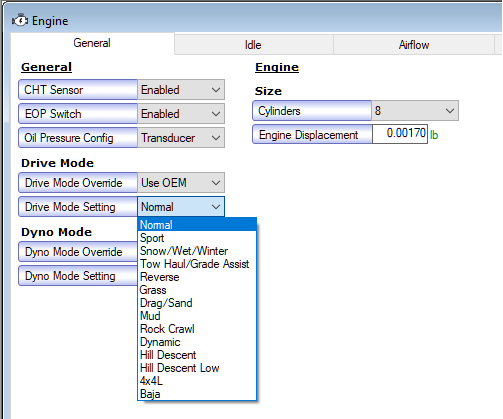Expand the CHT Sensor dropdown
The width and height of the screenshot is (503, 419).
[181, 90]
